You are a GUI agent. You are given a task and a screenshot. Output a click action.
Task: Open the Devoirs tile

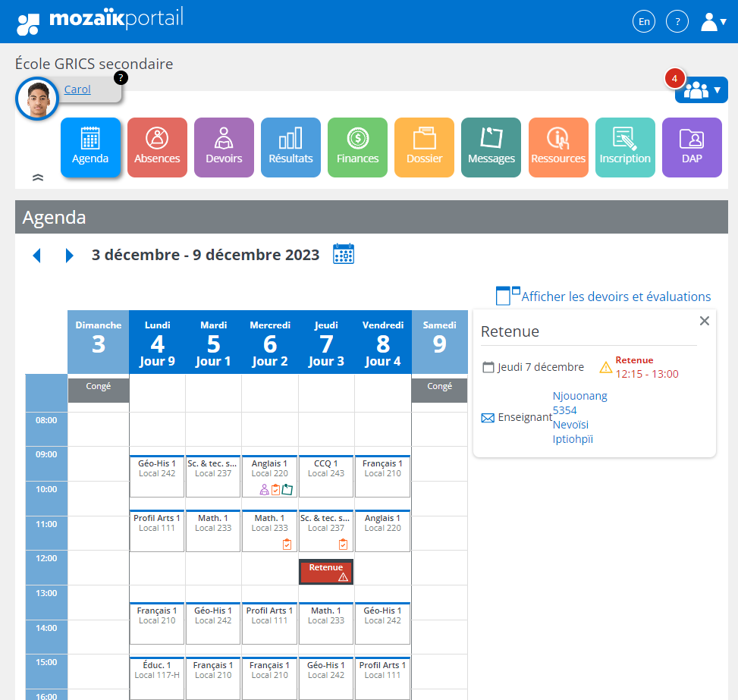click(224, 147)
